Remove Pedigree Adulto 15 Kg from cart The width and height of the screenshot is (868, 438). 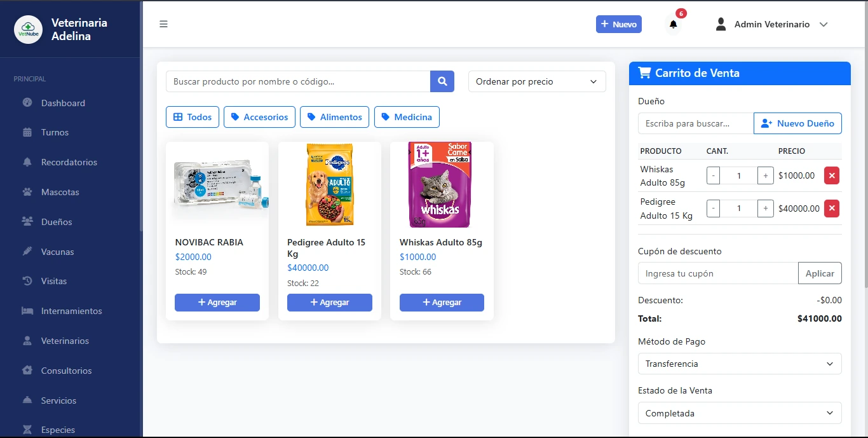(x=832, y=209)
